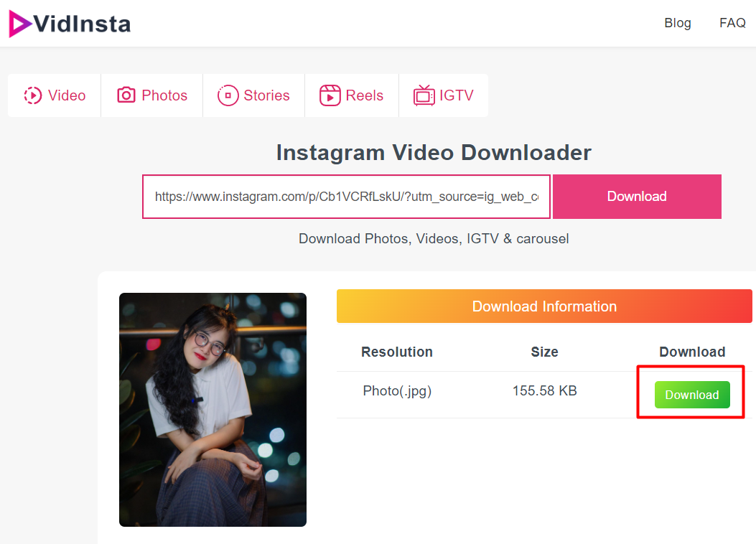756x544 pixels.
Task: Click the photo preview thumbnail
Action: [x=213, y=409]
